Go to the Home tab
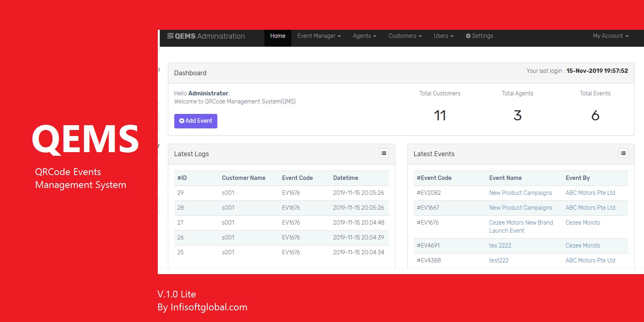 (278, 36)
